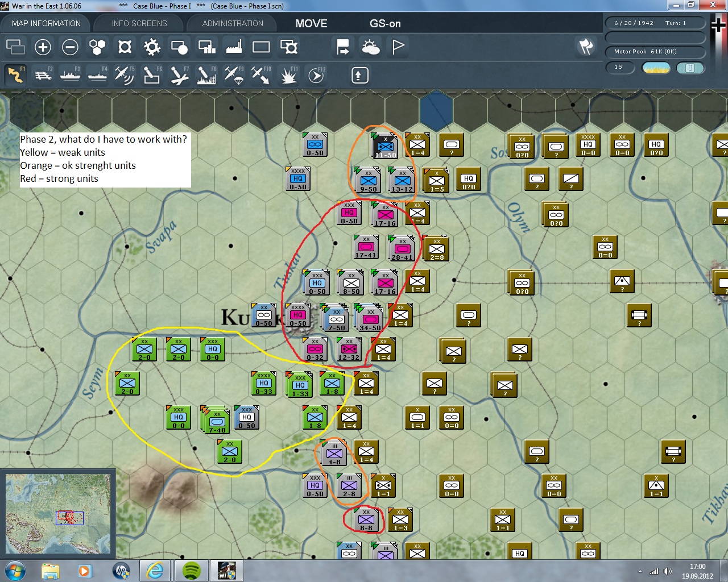
Task: Click the pennant flag icon
Action: point(398,47)
